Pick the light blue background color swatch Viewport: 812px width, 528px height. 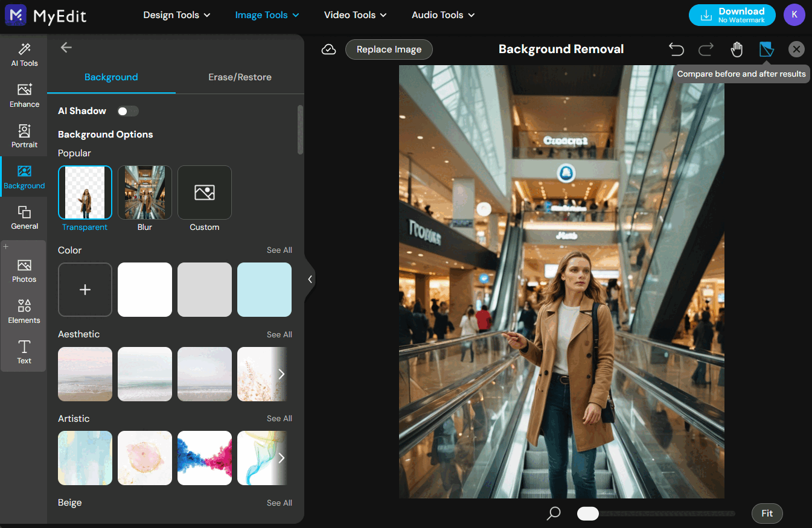click(264, 290)
